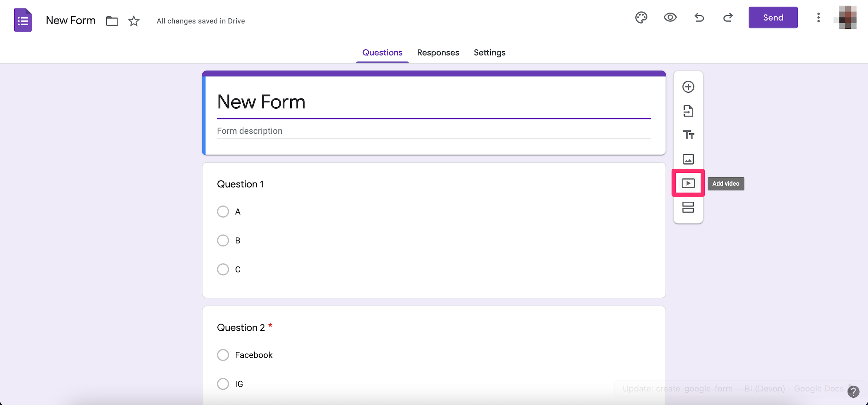Click the Add title and description icon
Viewport: 868px width, 405px height.
click(x=688, y=134)
